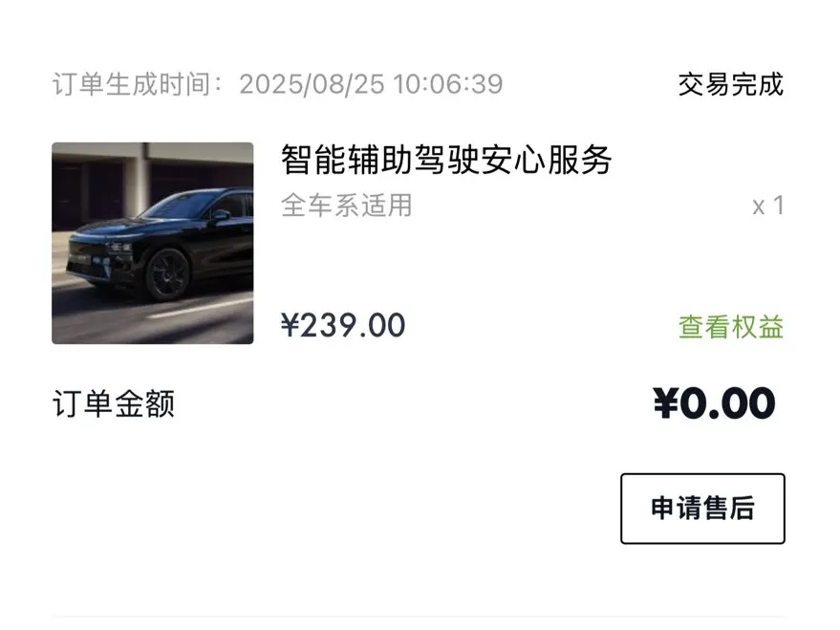The image size is (840, 630).
Task: Click the divider line below 申请售后
Action: [x=418, y=617]
